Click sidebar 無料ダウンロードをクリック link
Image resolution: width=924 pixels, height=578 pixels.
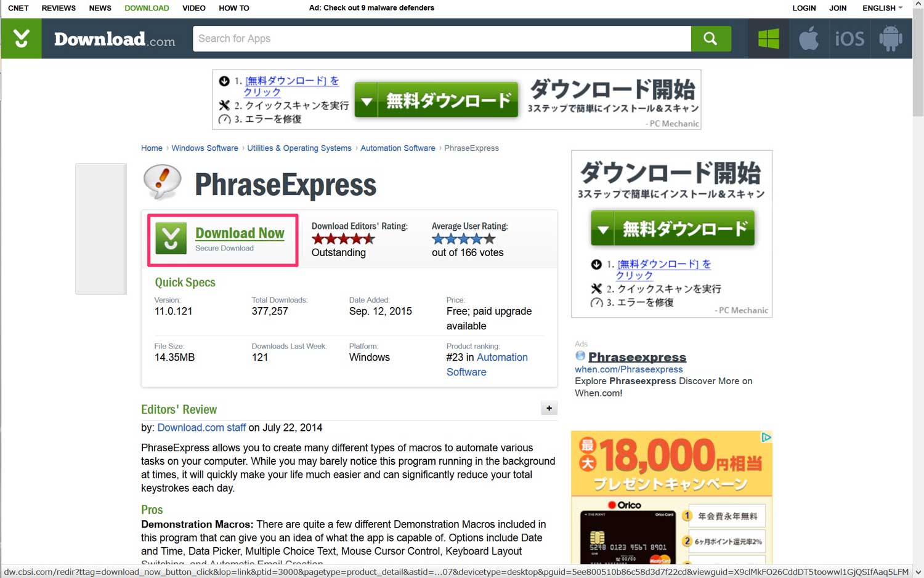point(663,270)
